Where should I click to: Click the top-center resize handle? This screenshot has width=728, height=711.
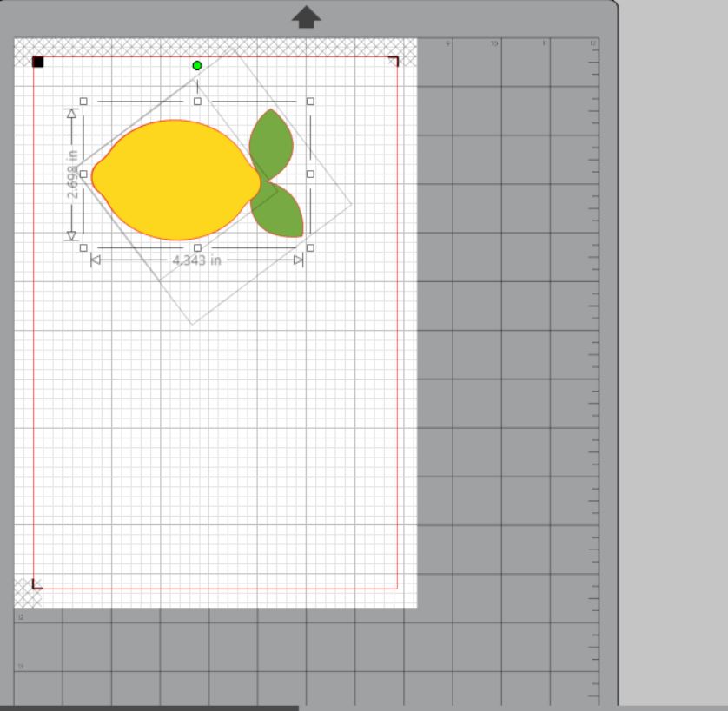pyautogui.click(x=197, y=102)
